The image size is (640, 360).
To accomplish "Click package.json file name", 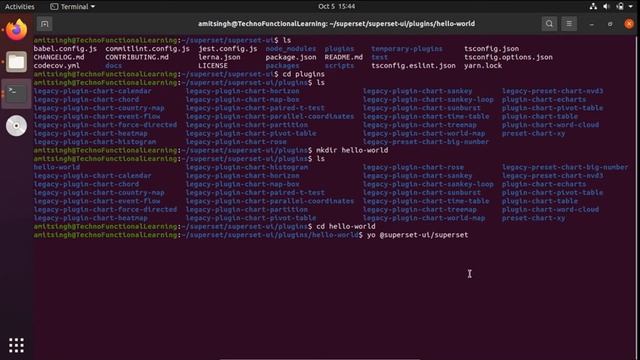I will 291,57.
